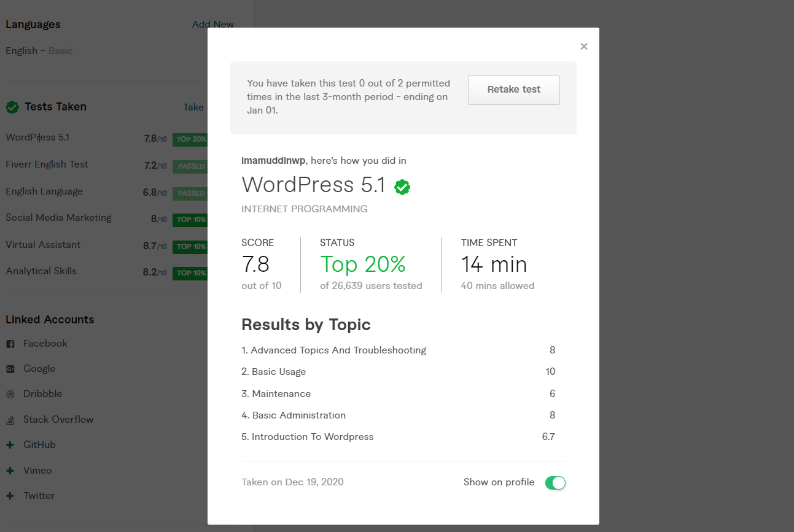The height and width of the screenshot is (532, 794).
Task: Click the Dribbble linked account label
Action: (x=43, y=394)
